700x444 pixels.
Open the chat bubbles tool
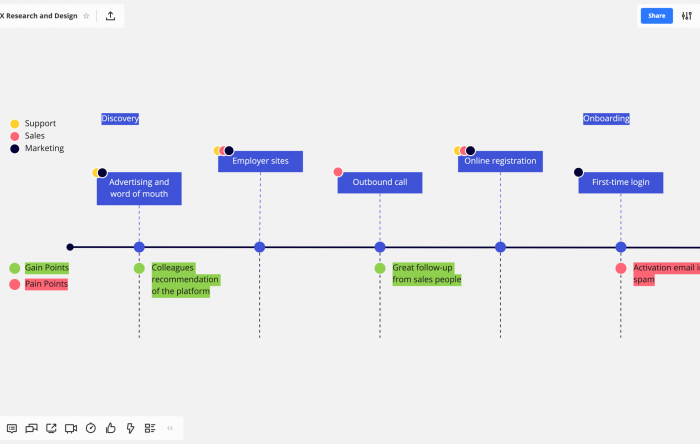[x=31, y=428]
